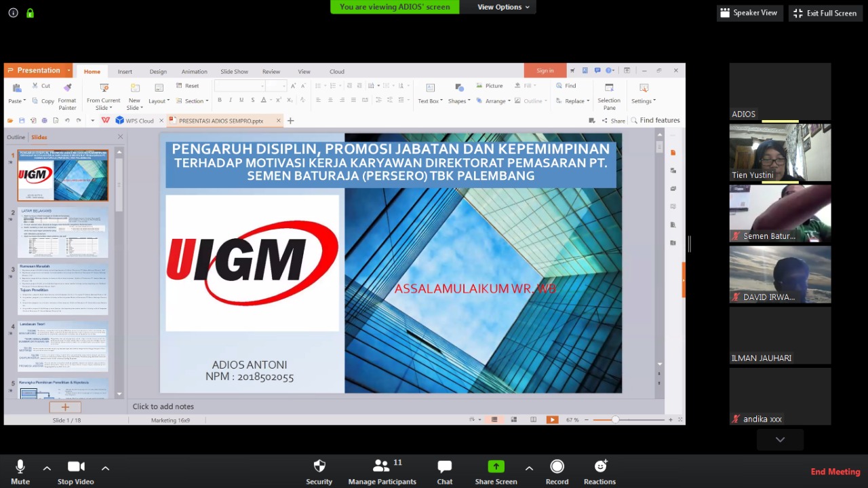Screen dimensions: 868x488
Task: Click the Find tool
Action: 566,86
